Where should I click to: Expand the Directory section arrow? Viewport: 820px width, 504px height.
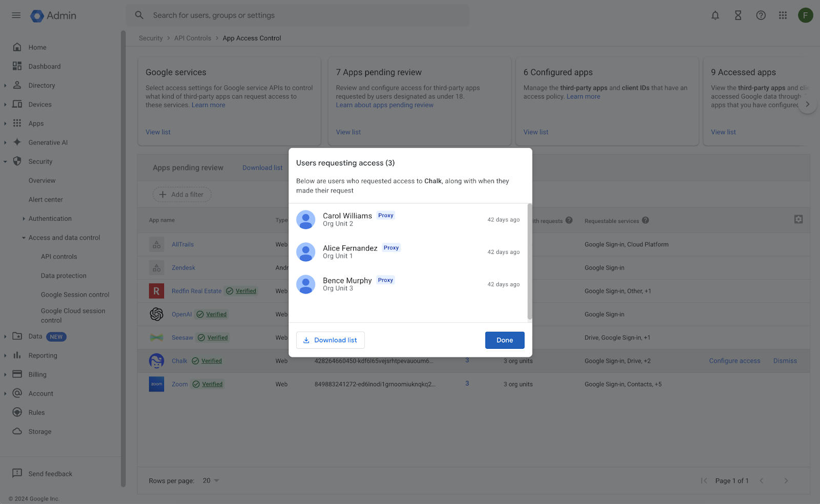pos(5,86)
